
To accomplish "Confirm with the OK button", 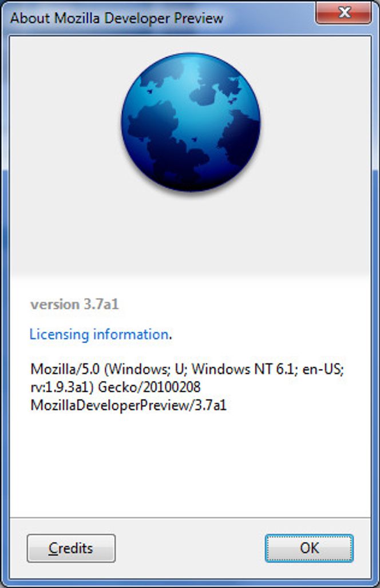I will click(x=309, y=549).
